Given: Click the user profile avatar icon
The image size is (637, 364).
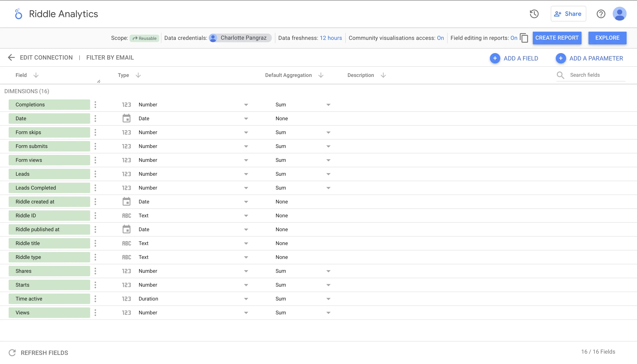Looking at the screenshot, I should pyautogui.click(x=619, y=14).
